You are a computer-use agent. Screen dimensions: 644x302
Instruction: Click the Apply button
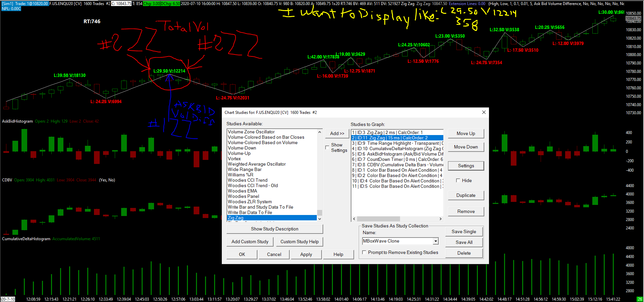[x=306, y=254]
